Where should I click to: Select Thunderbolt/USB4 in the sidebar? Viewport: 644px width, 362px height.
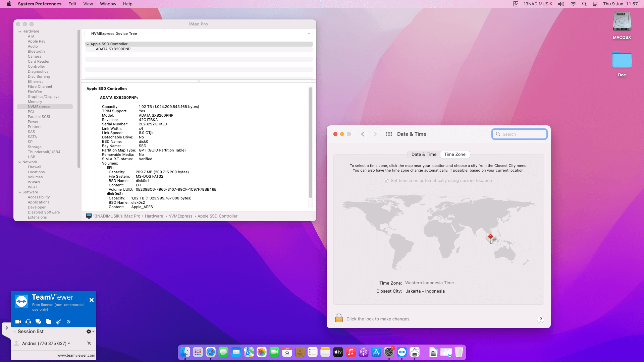(44, 152)
